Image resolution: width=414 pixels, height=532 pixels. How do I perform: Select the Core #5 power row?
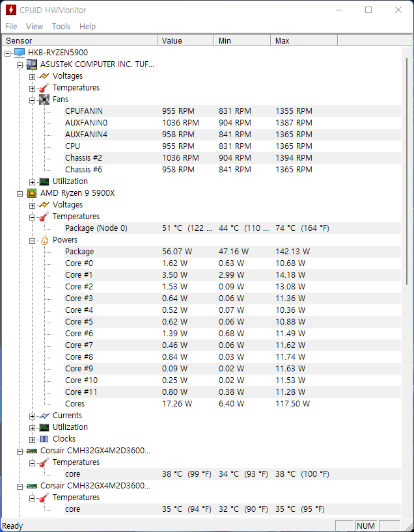pyautogui.click(x=232, y=322)
